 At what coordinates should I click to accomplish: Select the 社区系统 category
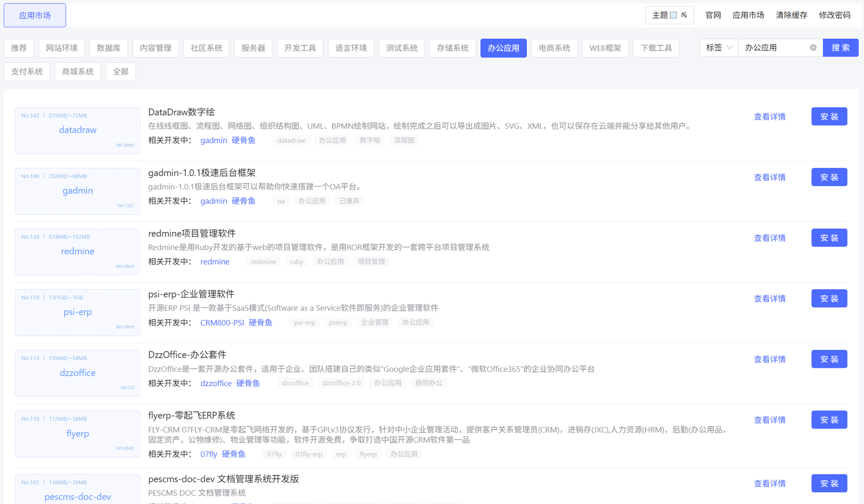pos(206,48)
